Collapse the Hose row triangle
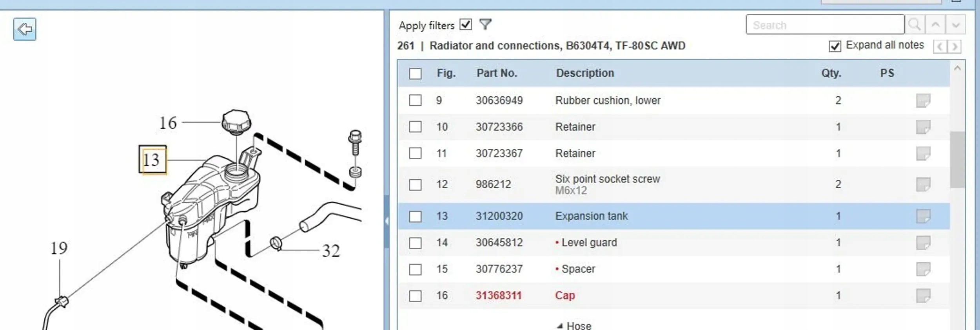The height and width of the screenshot is (330, 980). (x=560, y=326)
